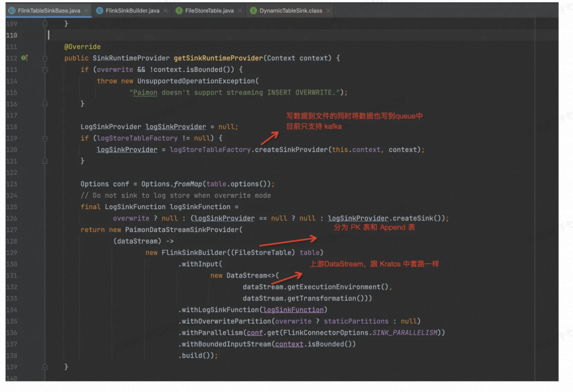Click the withBoundedInputStream call
Image resolution: width=573 pixels, height=392 pixels.
tap(226, 344)
